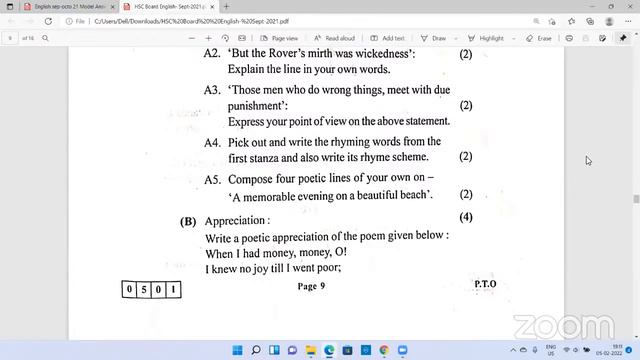Image resolution: width=640 pixels, height=360 pixels.
Task: Switch PDF Page view
Action: [279, 38]
